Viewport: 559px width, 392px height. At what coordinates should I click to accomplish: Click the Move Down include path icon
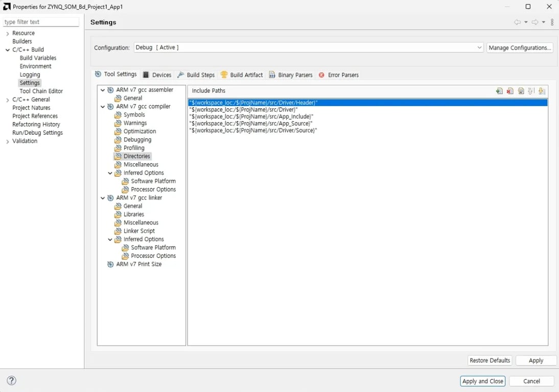point(542,91)
